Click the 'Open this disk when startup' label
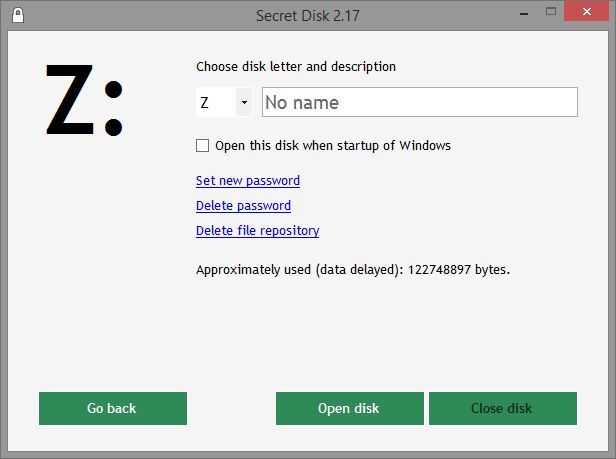The height and width of the screenshot is (459, 616). pos(333,145)
